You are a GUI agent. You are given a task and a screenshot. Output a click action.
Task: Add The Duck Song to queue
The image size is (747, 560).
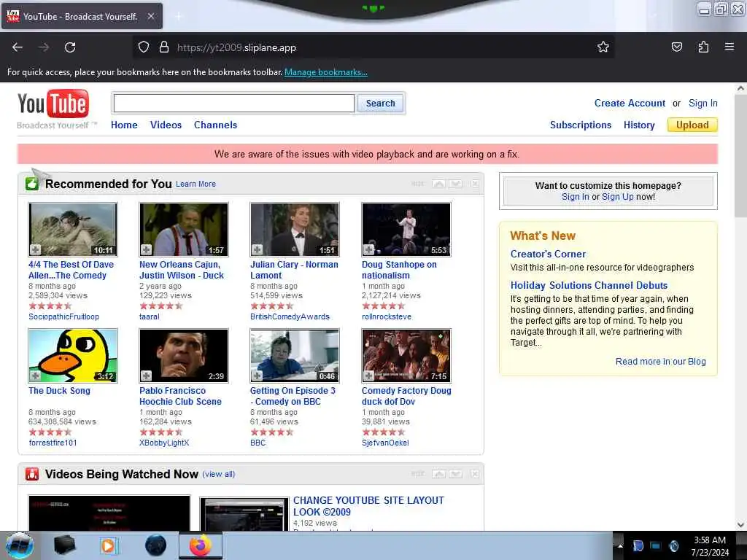click(36, 376)
